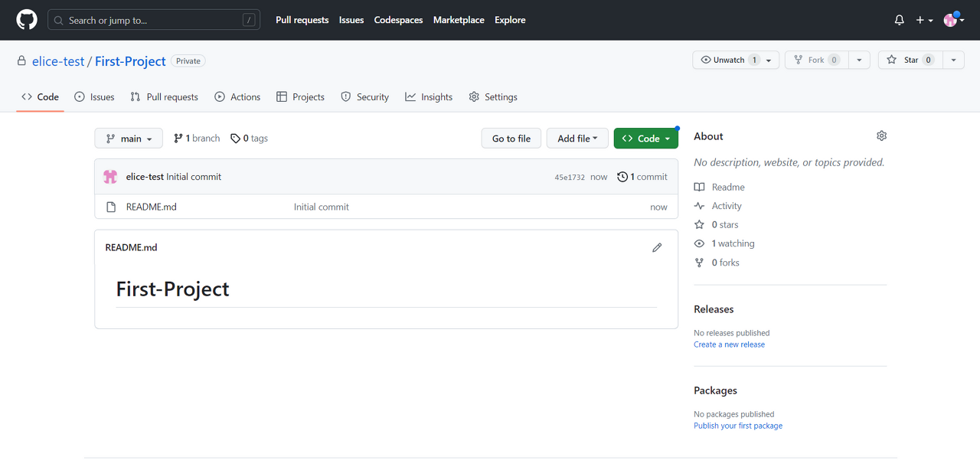Viewport: 980px width, 470px height.
Task: Expand the Unwatch options caret
Action: pyautogui.click(x=769, y=60)
